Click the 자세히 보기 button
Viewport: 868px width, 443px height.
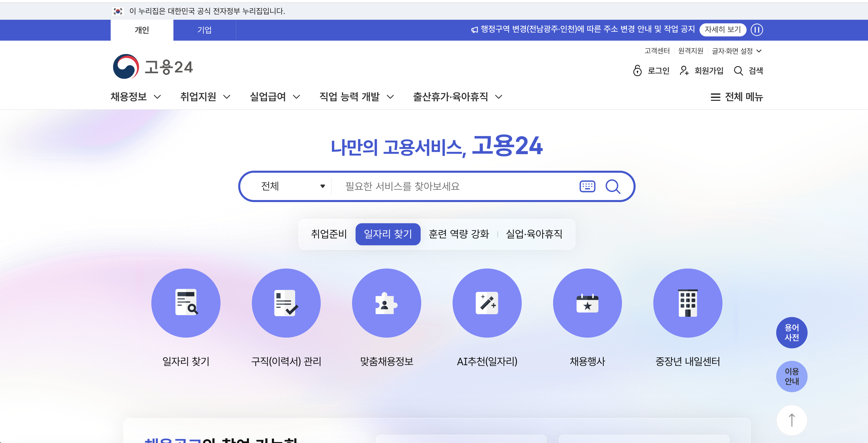(723, 30)
